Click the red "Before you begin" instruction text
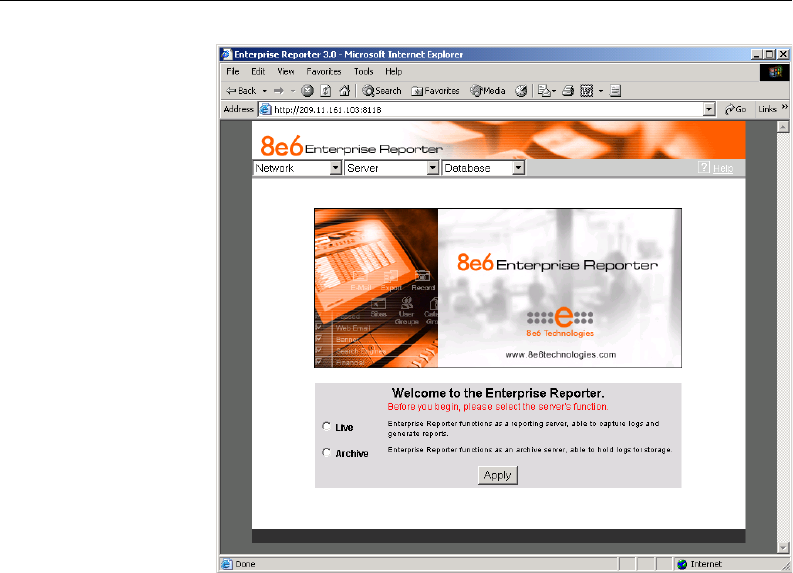The width and height of the screenshot is (793, 573). [x=498, y=407]
